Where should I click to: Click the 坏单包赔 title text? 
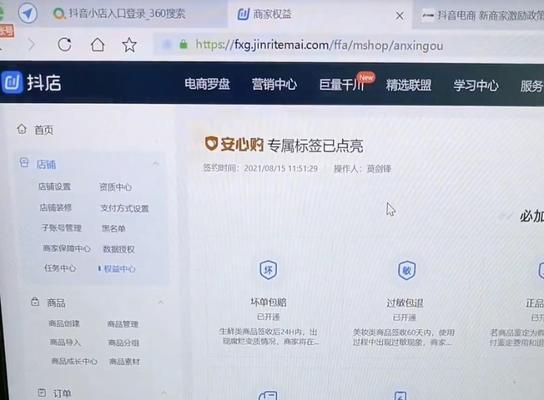pyautogui.click(x=268, y=302)
